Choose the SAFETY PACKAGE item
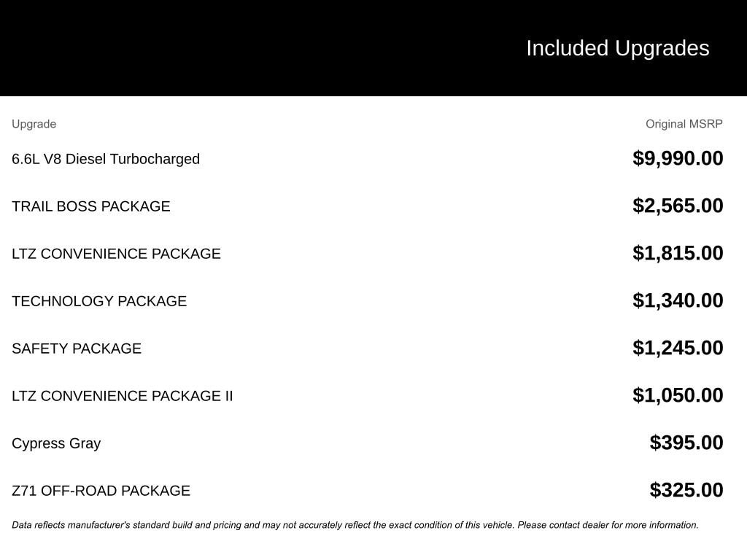This screenshot has height=560, width=747. click(x=77, y=349)
